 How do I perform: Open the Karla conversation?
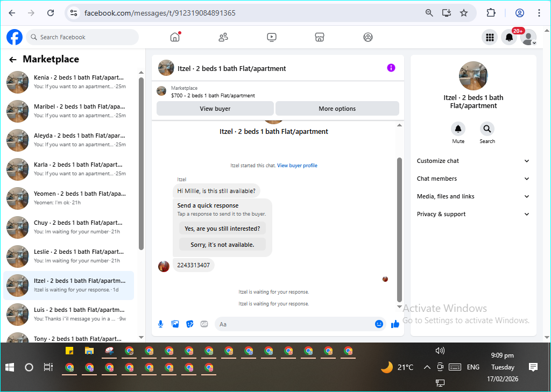69,169
